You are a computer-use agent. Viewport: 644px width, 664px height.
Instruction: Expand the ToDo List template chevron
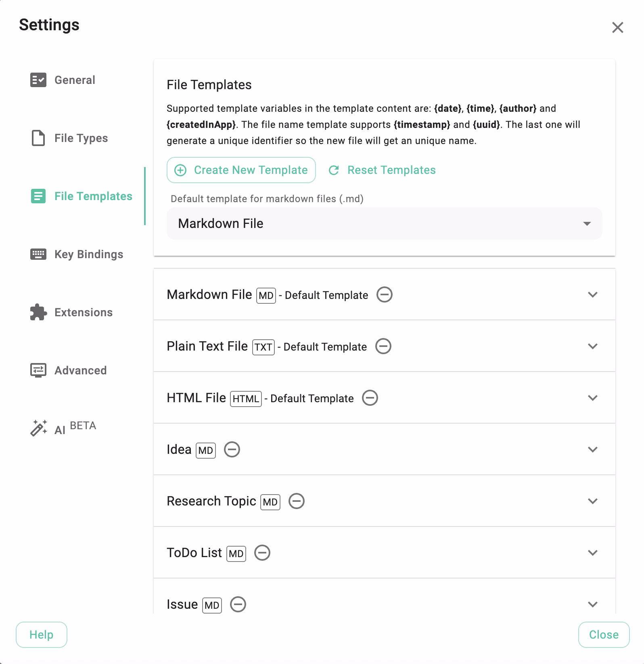[x=592, y=553]
